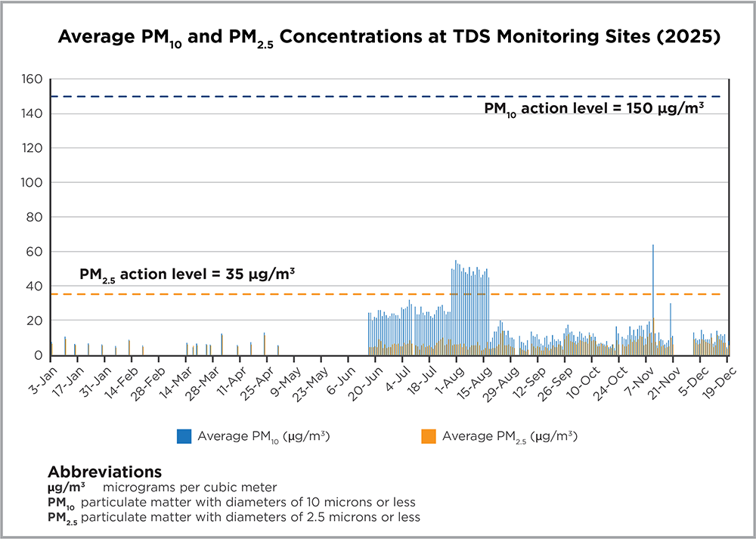This screenshot has height=539, width=756.
Task: Click the PM2.5 action level 35 label
Action: point(187,273)
